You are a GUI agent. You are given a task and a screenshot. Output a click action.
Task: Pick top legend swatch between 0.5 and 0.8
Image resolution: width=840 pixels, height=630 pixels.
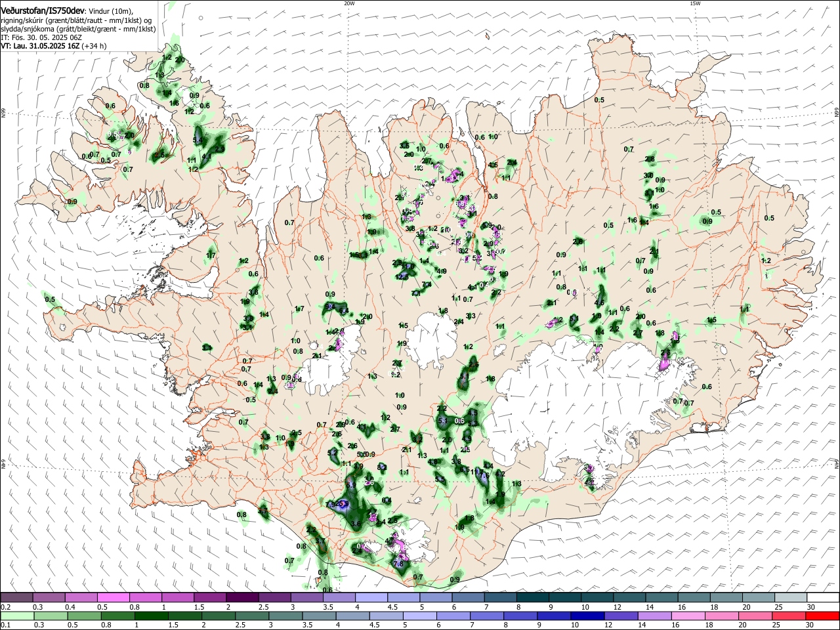tap(114, 598)
